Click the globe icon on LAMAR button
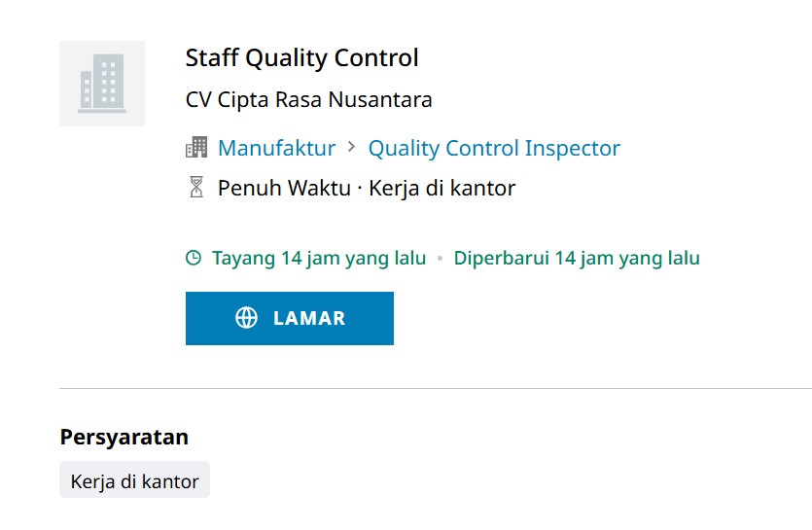The height and width of the screenshot is (530, 812). tap(246, 318)
